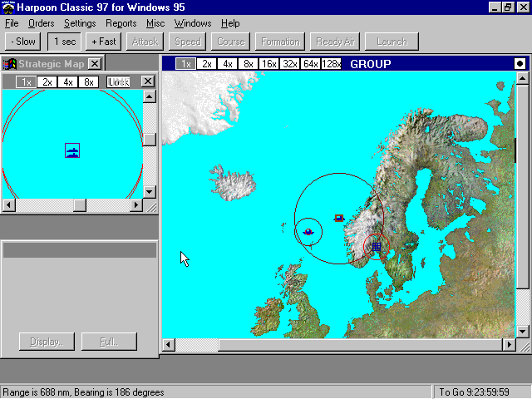Image resolution: width=532 pixels, height=399 pixels.
Task: Select the blue grid base icon in Norway
Action: pos(377,247)
